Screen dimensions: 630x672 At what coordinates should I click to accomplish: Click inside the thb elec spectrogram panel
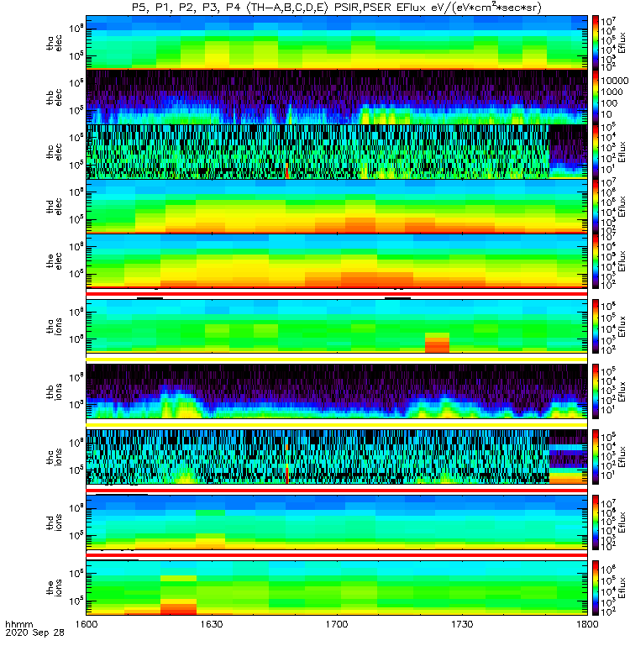click(337, 97)
